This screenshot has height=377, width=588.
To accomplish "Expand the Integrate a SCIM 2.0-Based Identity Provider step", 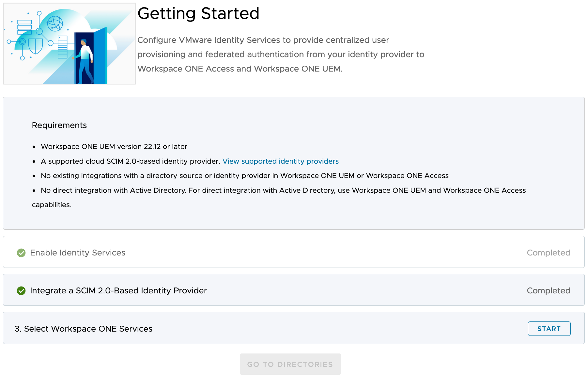I will click(x=118, y=291).
